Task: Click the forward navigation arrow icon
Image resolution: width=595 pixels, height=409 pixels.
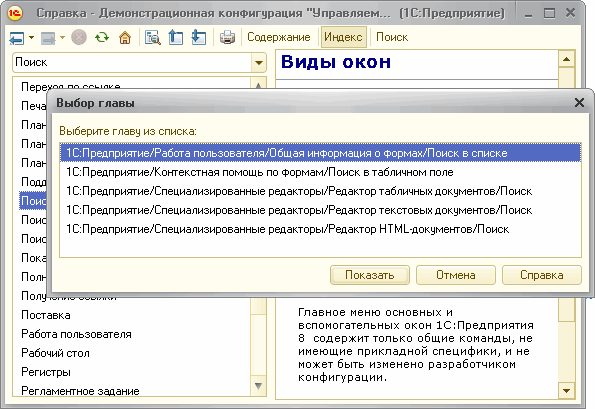Action: pos(48,38)
